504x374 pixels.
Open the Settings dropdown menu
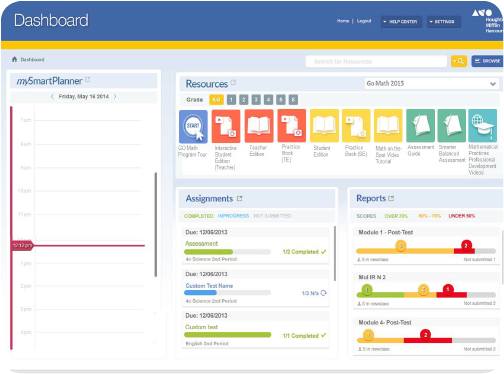444,22
